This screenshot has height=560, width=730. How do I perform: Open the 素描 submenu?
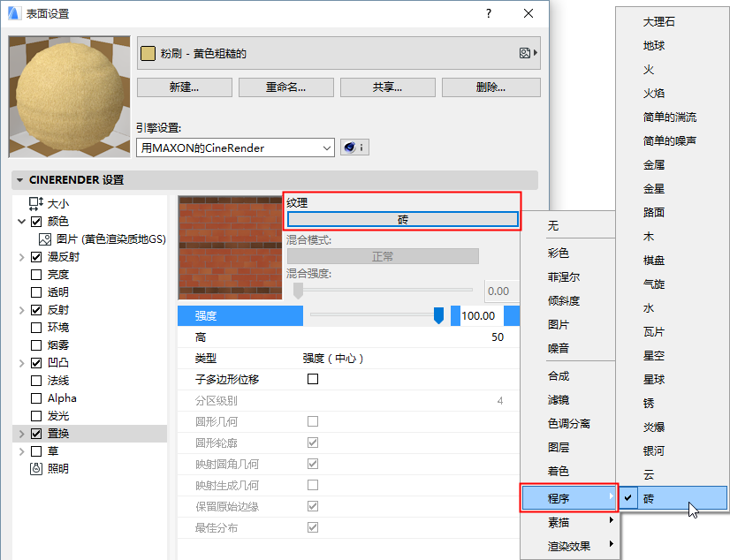tap(570, 522)
